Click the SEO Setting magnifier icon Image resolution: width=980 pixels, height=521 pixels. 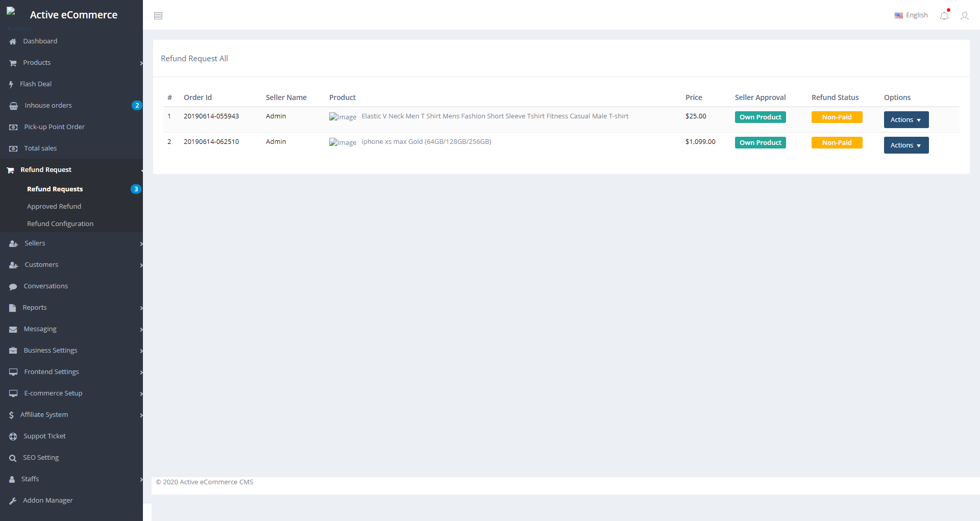(13, 458)
